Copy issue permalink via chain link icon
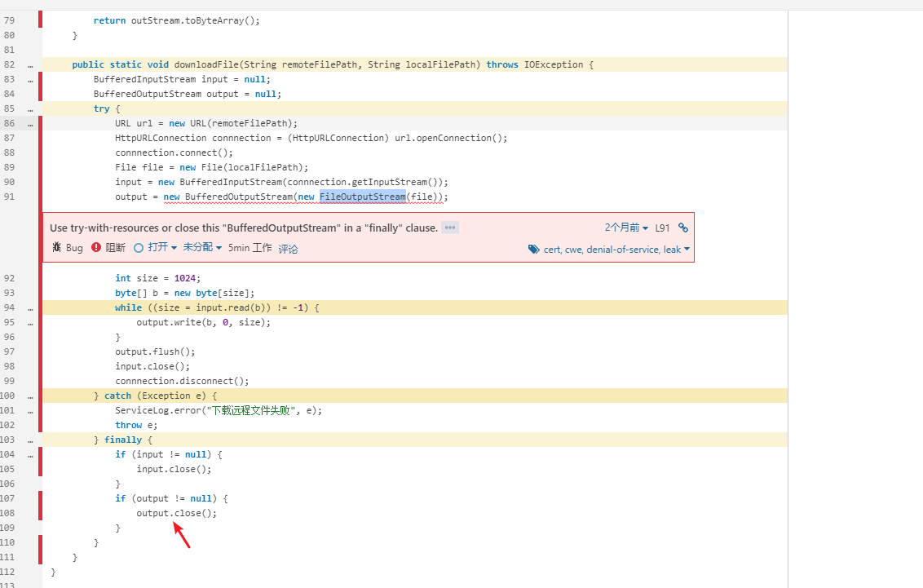923x588 pixels. pyautogui.click(x=683, y=228)
